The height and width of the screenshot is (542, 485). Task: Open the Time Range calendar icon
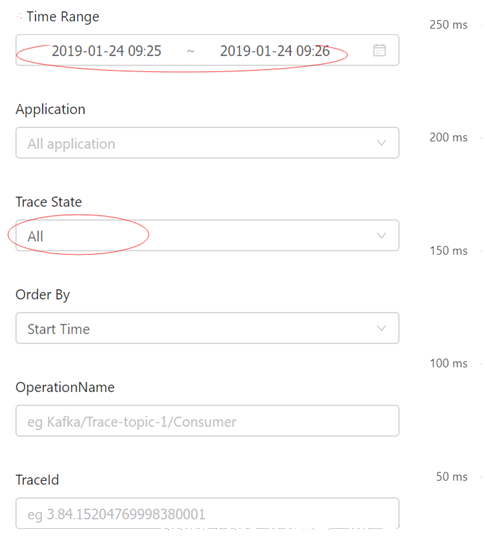point(379,50)
